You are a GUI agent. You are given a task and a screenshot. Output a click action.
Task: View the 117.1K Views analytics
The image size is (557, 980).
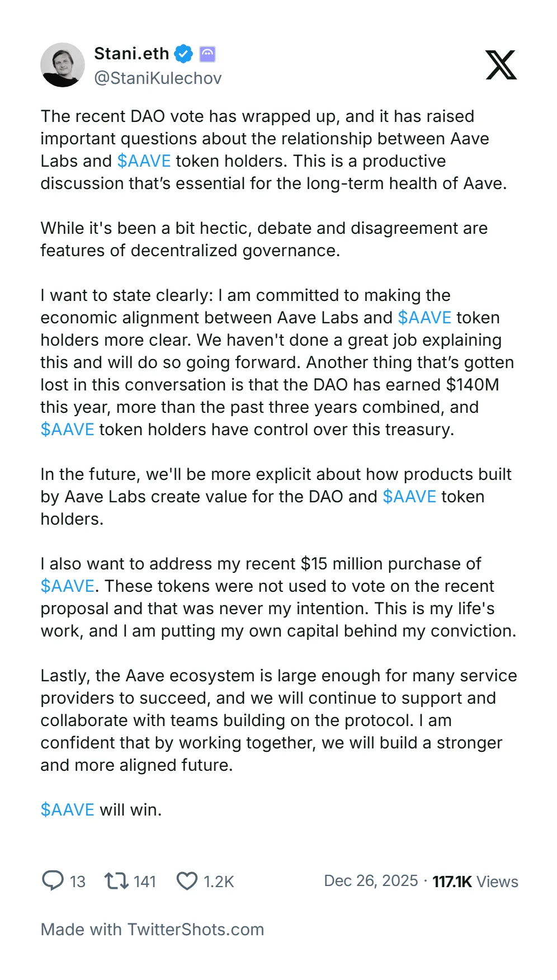point(475,882)
